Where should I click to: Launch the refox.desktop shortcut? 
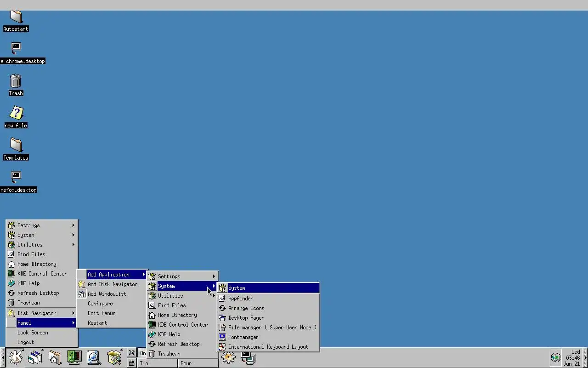(18, 182)
